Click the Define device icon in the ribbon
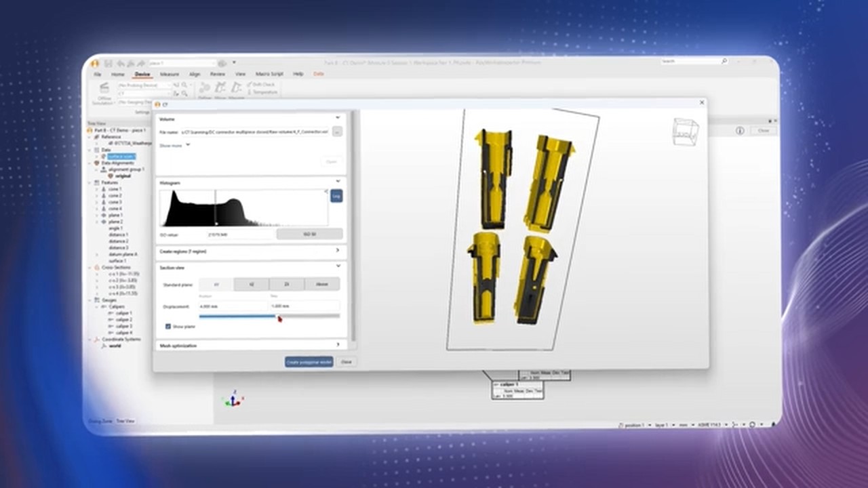This screenshot has width=868, height=488. [x=205, y=88]
